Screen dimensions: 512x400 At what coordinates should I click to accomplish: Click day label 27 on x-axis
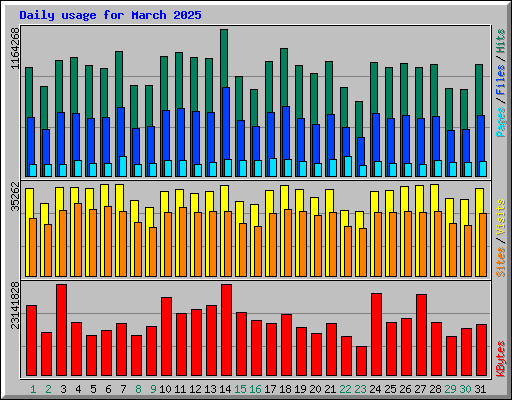click(x=420, y=389)
